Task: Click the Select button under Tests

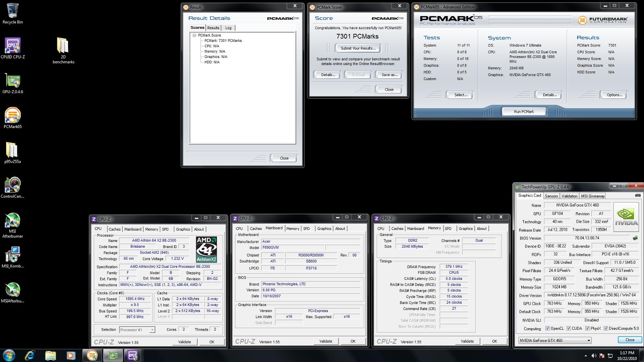Action: point(461,95)
